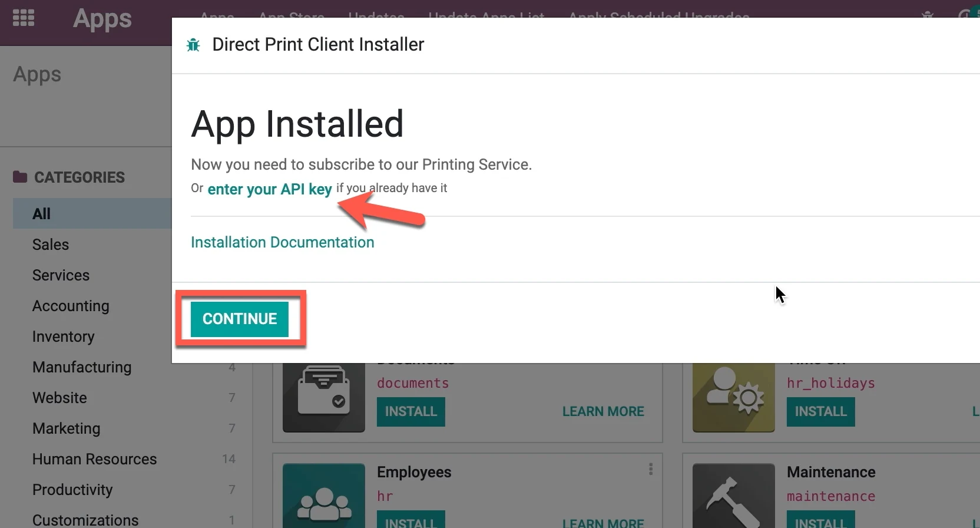980x528 pixels.
Task: Open the enter your API key link
Action: click(x=270, y=189)
